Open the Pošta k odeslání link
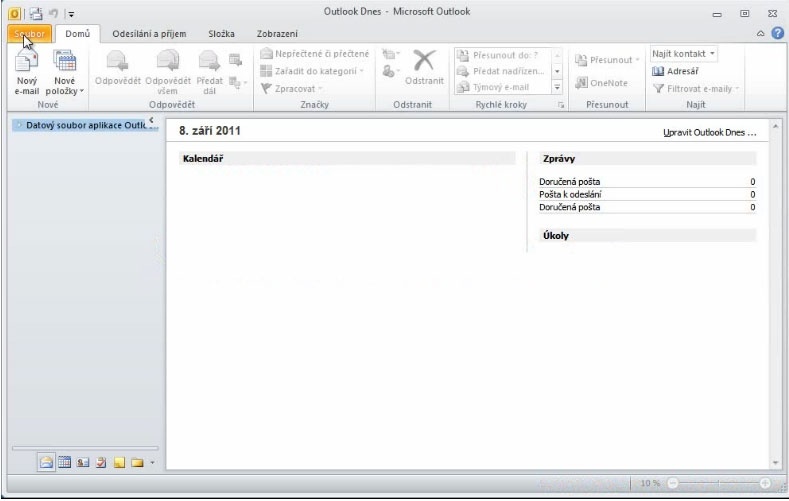This screenshot has height=501, width=789. point(570,194)
